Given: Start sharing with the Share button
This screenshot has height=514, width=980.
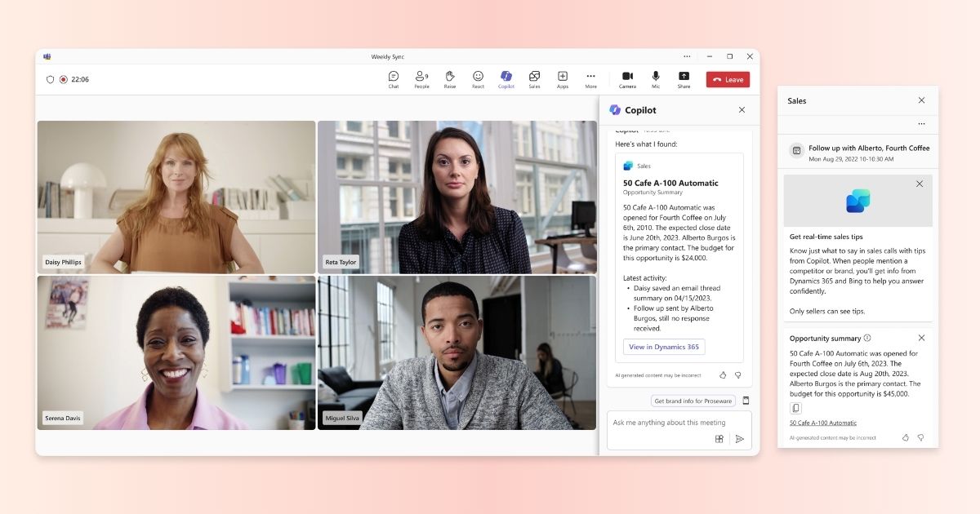Looking at the screenshot, I should coord(684,79).
